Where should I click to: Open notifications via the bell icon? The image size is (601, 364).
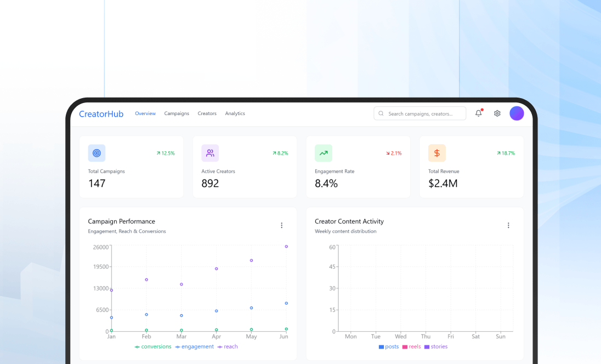tap(478, 113)
